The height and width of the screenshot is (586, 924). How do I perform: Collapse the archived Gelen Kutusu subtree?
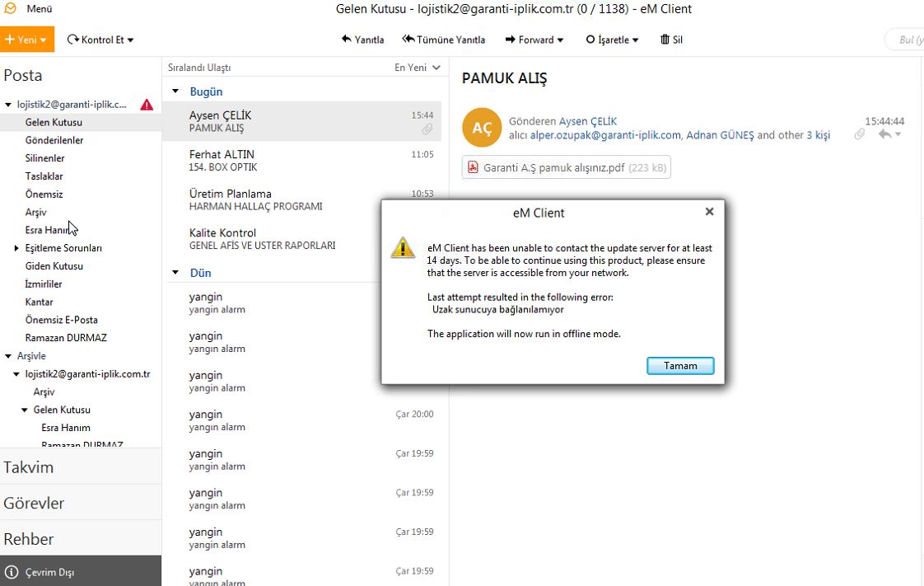25,410
